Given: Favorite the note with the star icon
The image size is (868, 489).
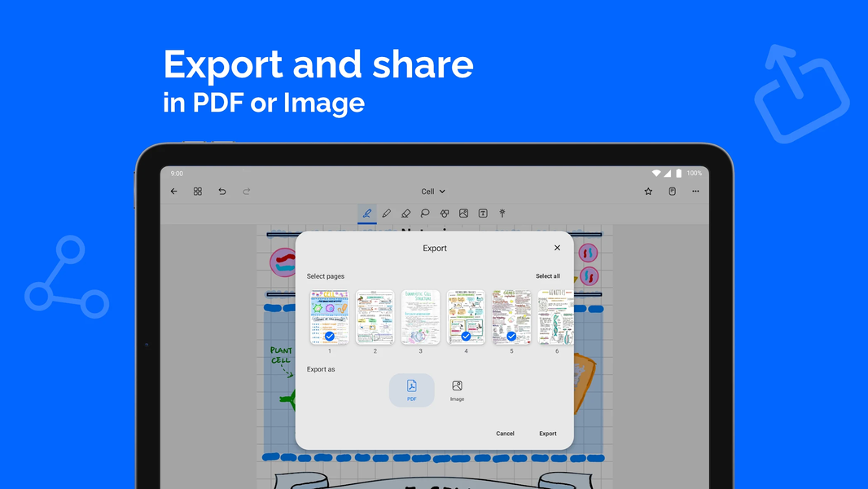Looking at the screenshot, I should (647, 191).
